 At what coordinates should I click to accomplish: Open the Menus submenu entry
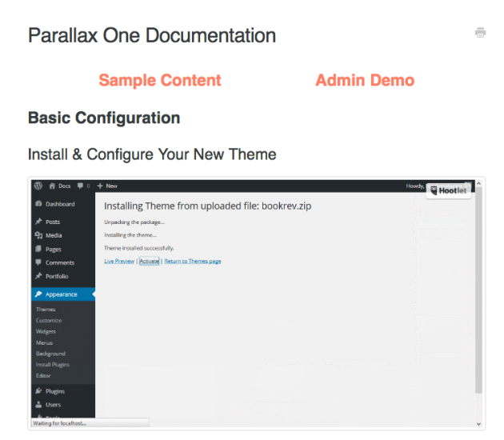pos(44,342)
